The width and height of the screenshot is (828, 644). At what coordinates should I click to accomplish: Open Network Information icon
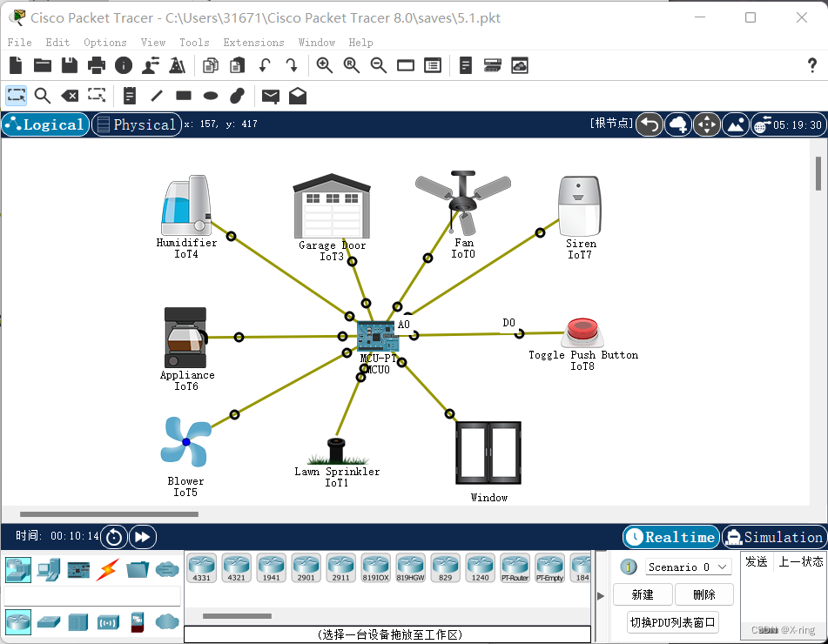(124, 65)
